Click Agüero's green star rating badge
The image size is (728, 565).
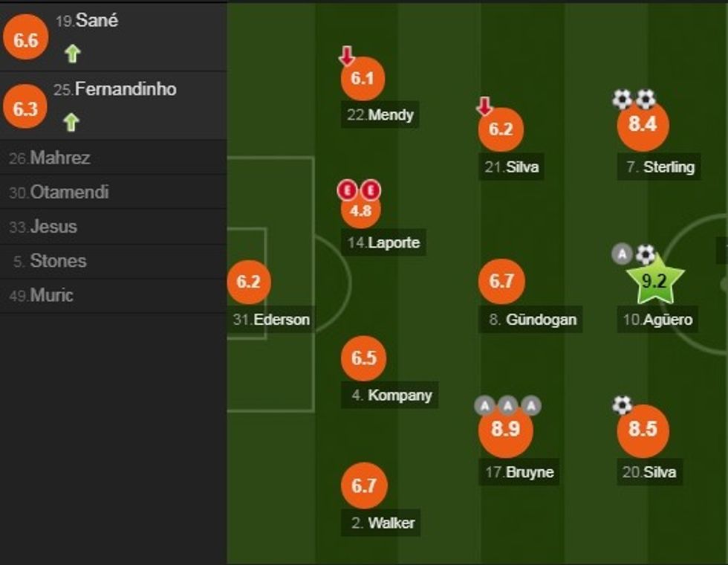coord(653,281)
